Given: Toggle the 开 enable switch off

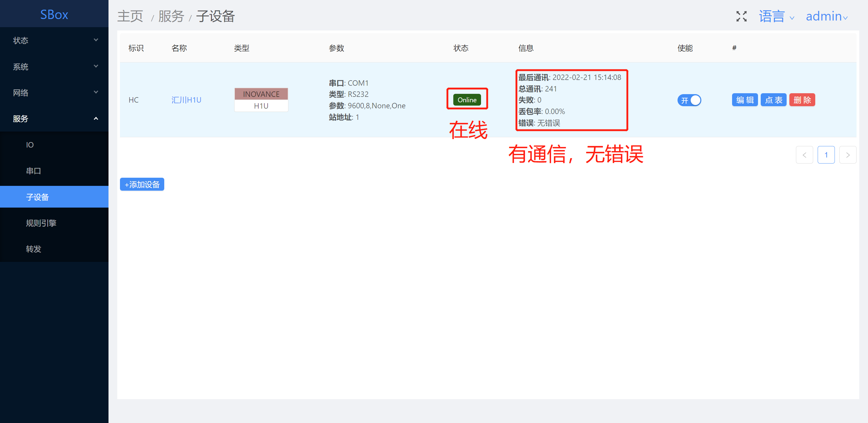Looking at the screenshot, I should 689,100.
